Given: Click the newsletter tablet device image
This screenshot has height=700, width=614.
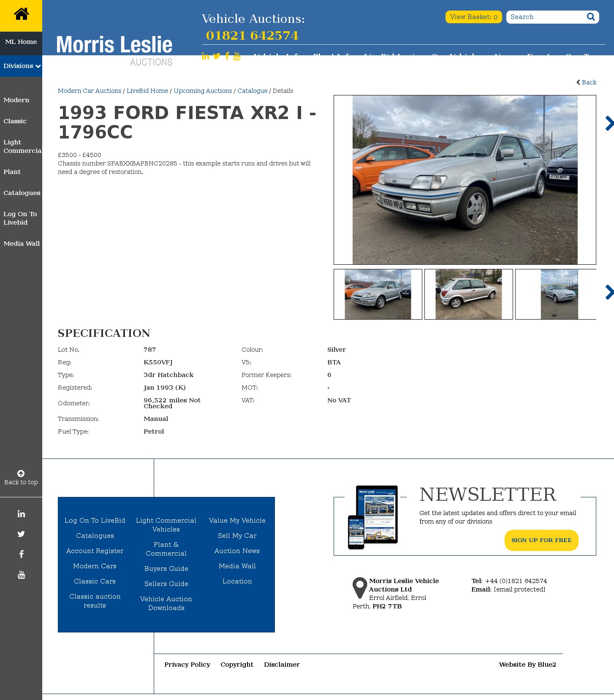Looking at the screenshot, I should click(x=373, y=517).
